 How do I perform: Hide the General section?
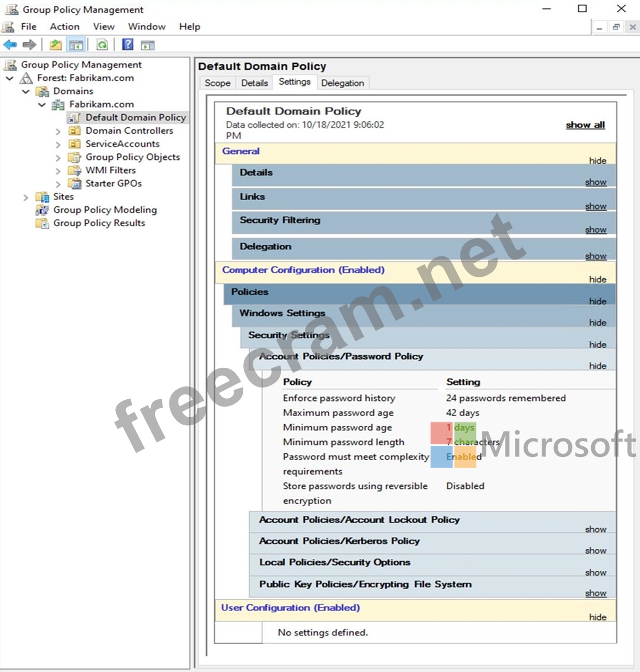click(x=598, y=160)
